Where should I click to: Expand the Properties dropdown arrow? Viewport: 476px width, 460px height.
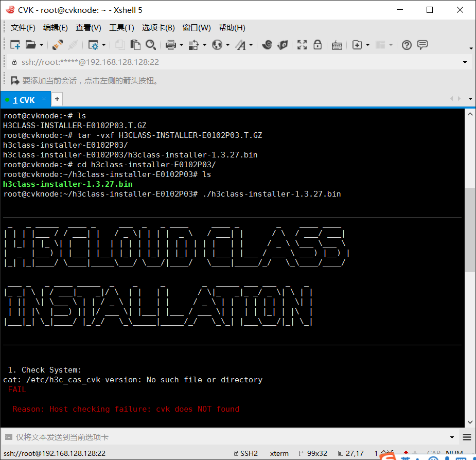click(x=104, y=45)
